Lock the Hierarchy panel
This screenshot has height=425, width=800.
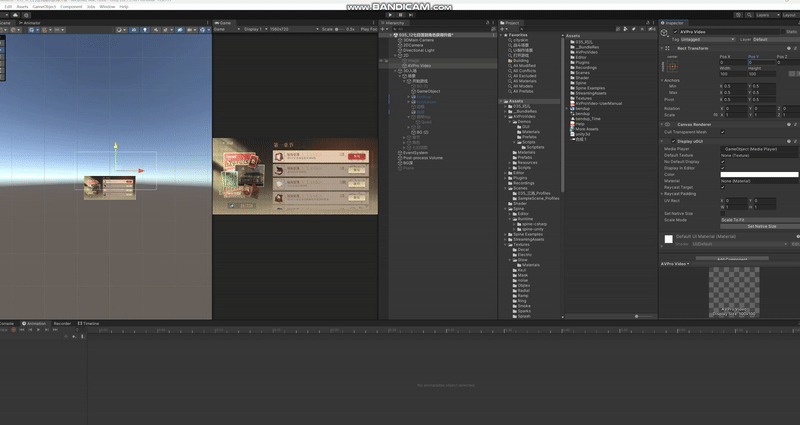(488, 22)
